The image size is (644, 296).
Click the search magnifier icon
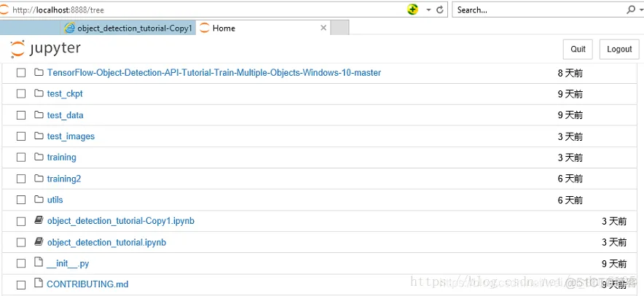(x=630, y=9)
